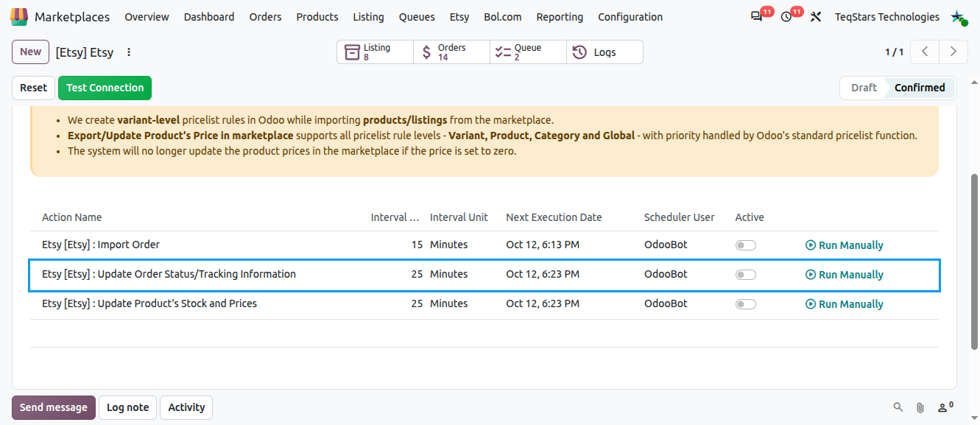Toggle Active for Update Product's Stock and Prices
Viewport: 980px width, 425px height.
coord(746,304)
